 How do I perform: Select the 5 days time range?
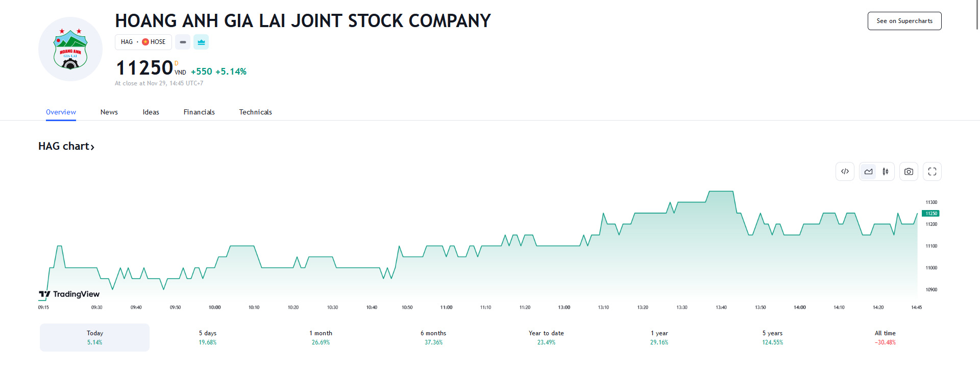tap(208, 337)
